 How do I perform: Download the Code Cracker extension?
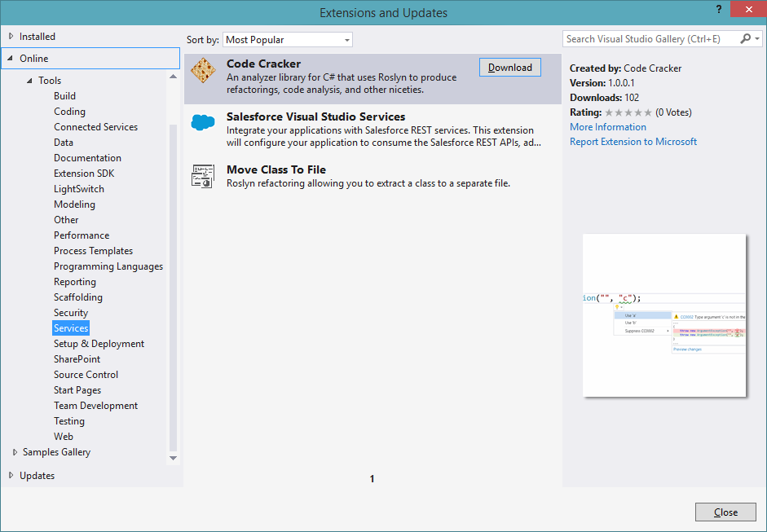(x=509, y=68)
